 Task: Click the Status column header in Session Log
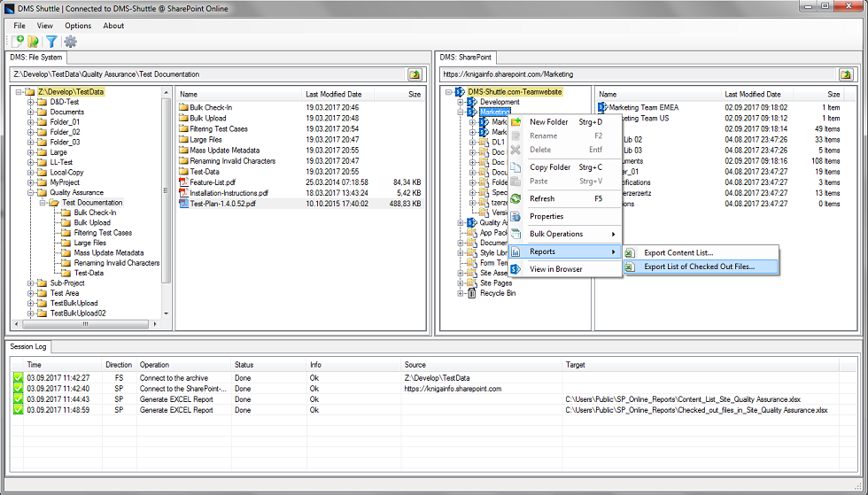(x=269, y=365)
